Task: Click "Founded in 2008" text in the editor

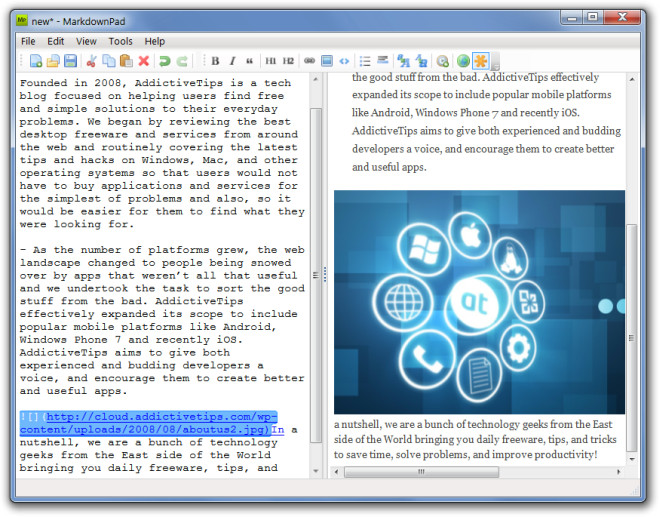Action: tap(70, 83)
